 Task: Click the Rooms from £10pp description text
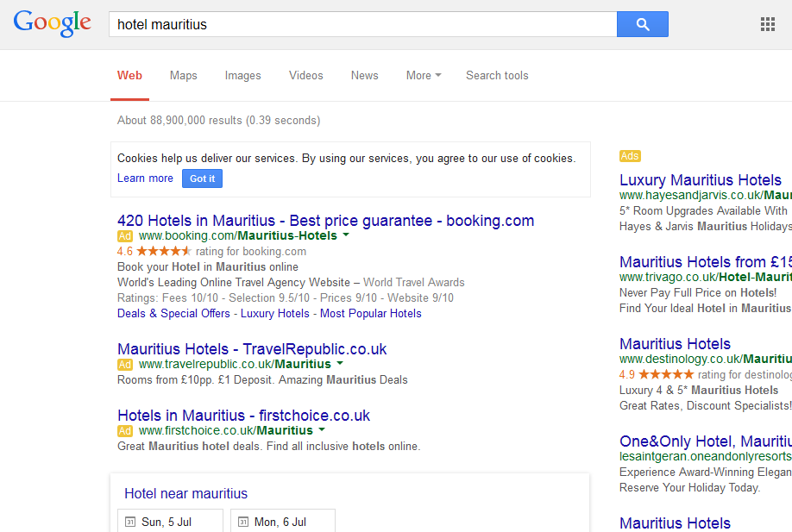[262, 379]
